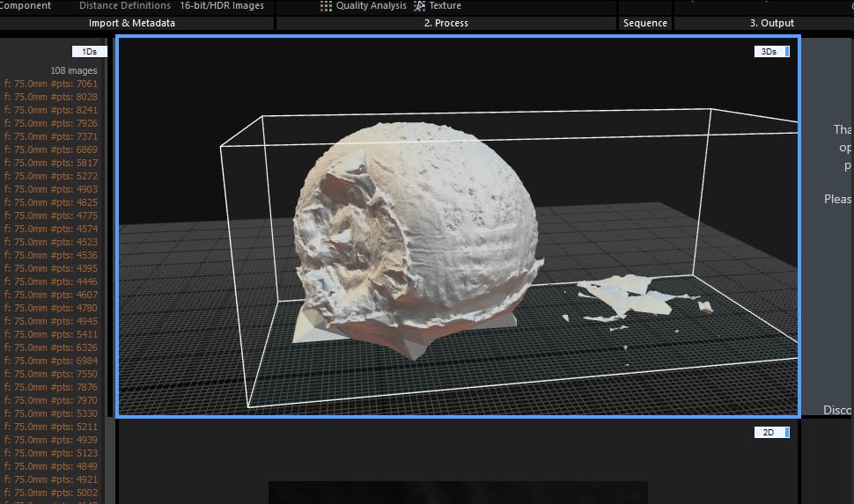
Task: Select image row with #pts: 4395
Action: point(51,268)
